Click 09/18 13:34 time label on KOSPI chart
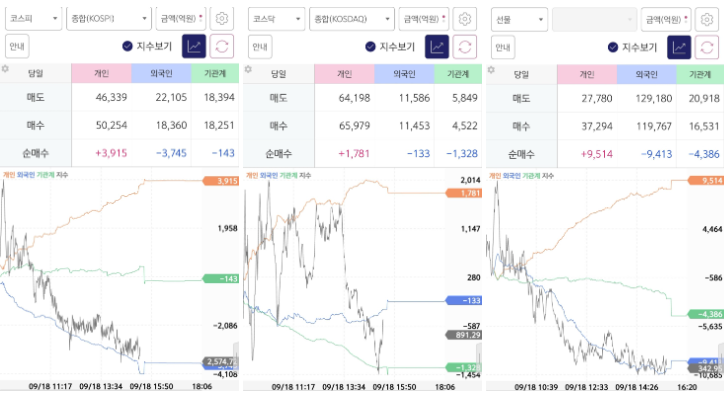Viewport: 727px width, 395px height. pyautogui.click(x=101, y=386)
